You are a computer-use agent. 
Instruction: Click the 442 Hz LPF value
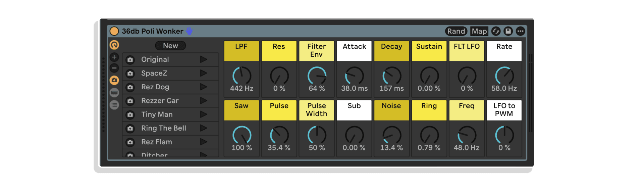(241, 88)
